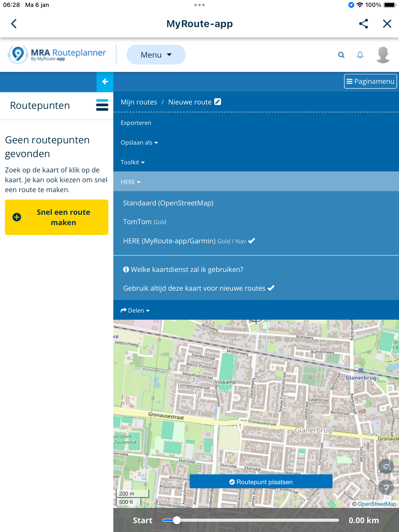The width and height of the screenshot is (399, 532).
Task: Tap the Wi-Fi status icon
Action: pos(360,5)
